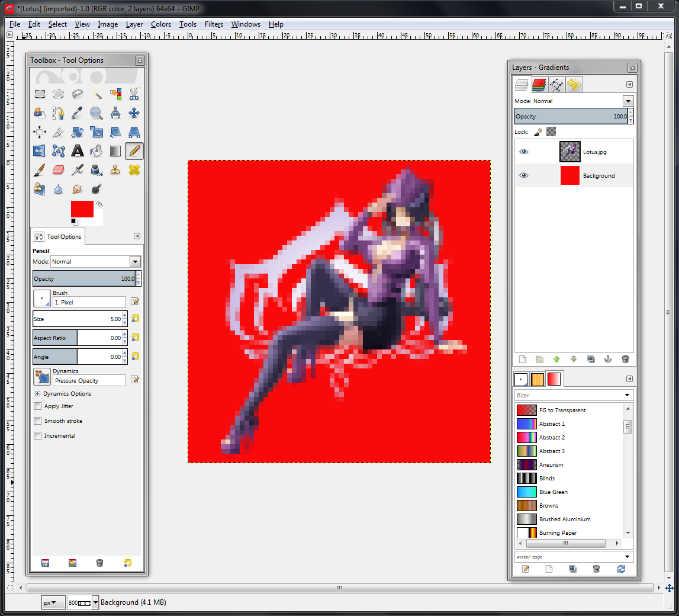679x616 pixels.
Task: Delete the selected layer
Action: click(625, 359)
